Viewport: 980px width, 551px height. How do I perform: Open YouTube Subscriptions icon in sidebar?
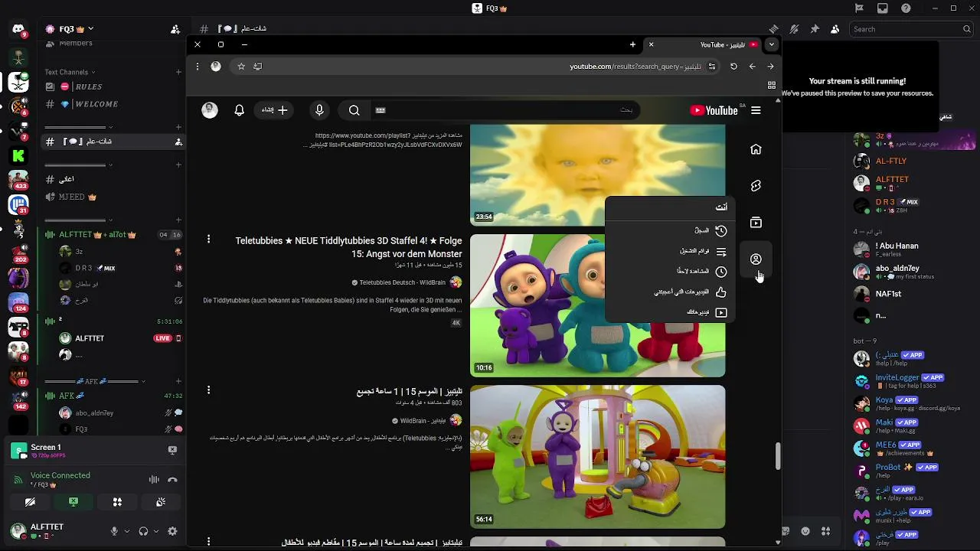[x=756, y=223]
